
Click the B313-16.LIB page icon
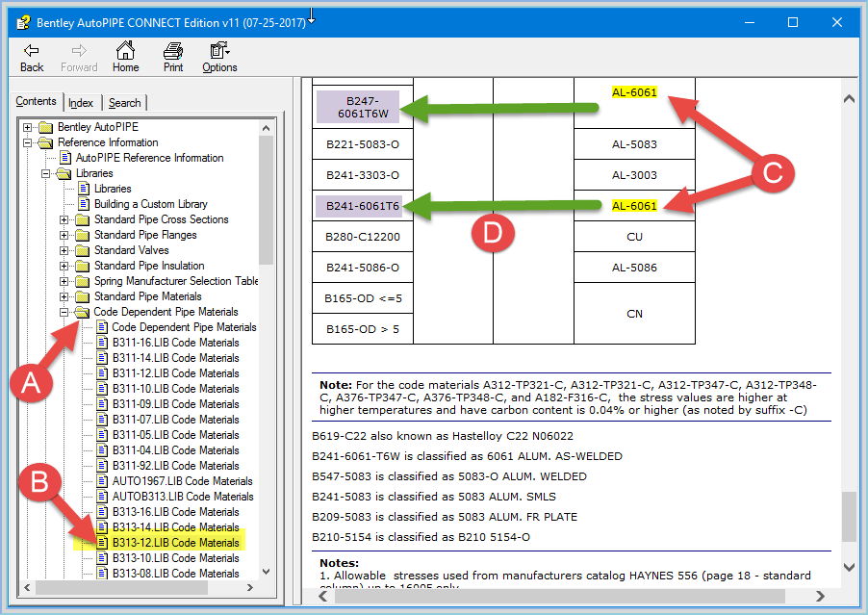[x=102, y=512]
